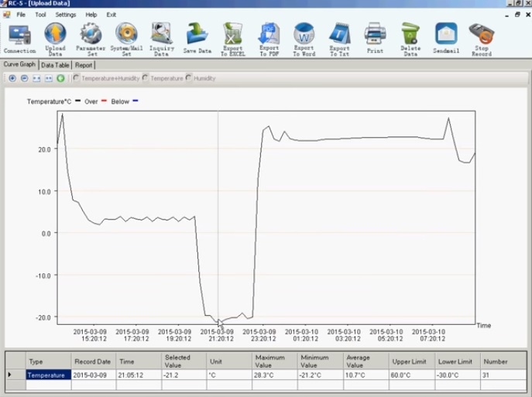Open the System/Mail Set icon
This screenshot has height=397, width=532.
pos(126,35)
